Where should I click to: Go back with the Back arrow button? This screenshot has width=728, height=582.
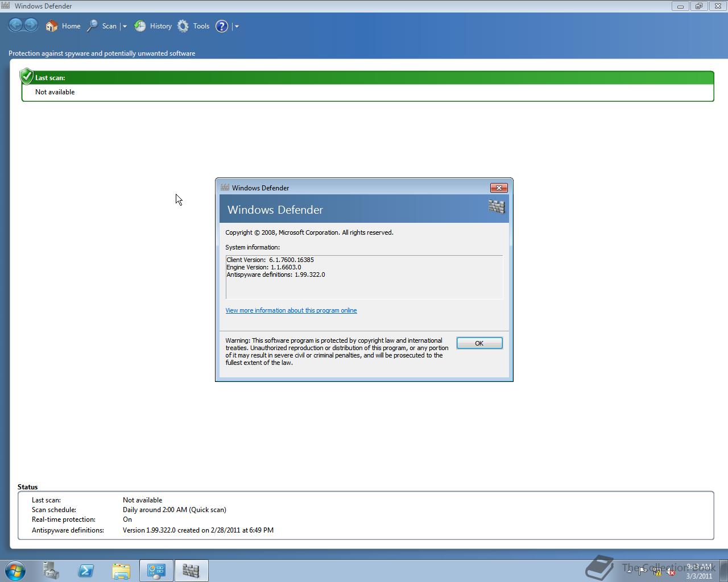[16, 25]
